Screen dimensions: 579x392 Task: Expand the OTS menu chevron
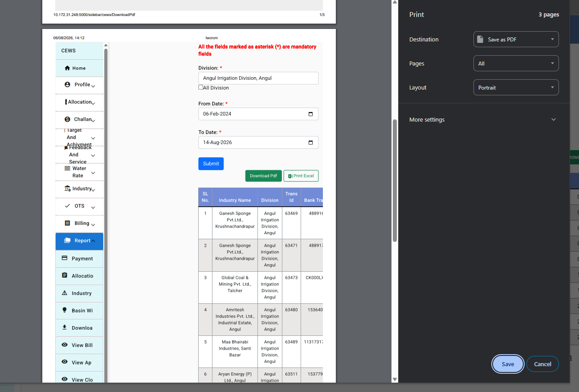tap(93, 208)
